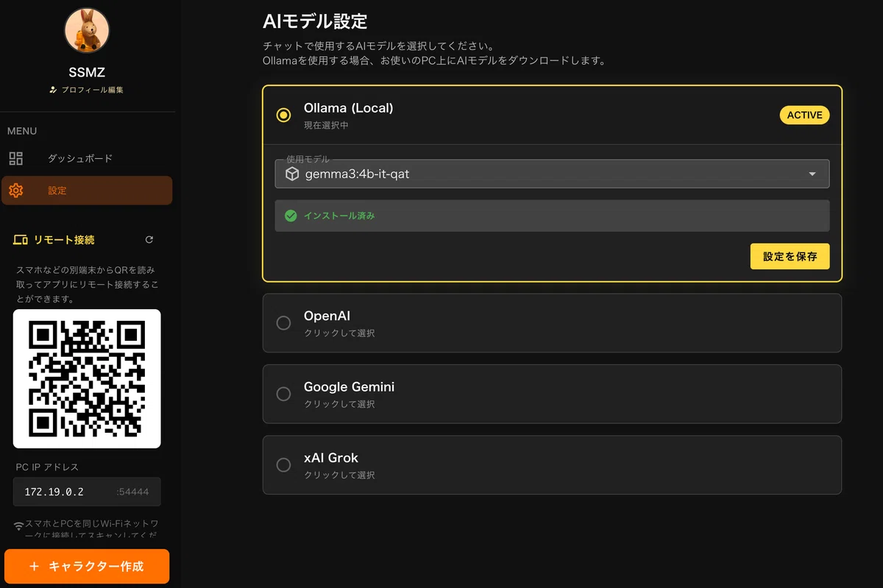Open プロフィール編集 profile edit link
Screen dimensions: 883x588
pyautogui.click(x=87, y=90)
